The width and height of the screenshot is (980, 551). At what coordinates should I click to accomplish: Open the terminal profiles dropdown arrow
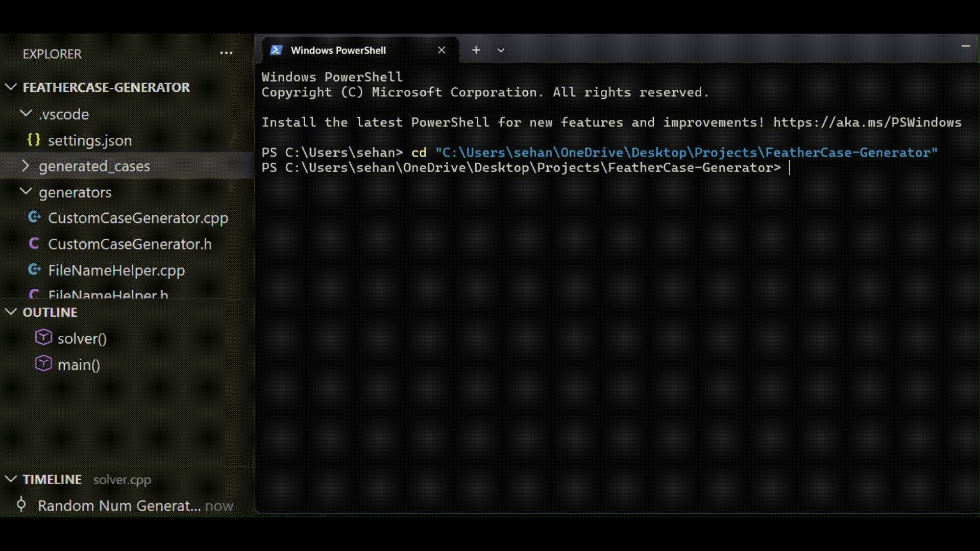click(x=501, y=50)
